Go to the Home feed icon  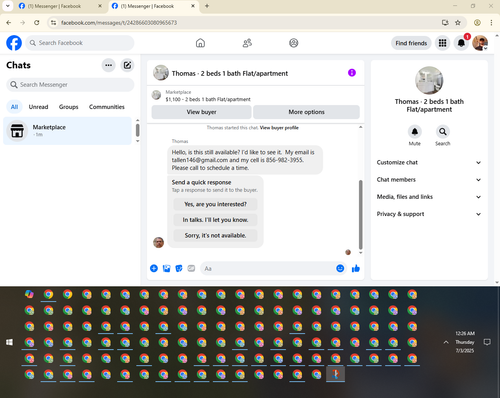[200, 43]
